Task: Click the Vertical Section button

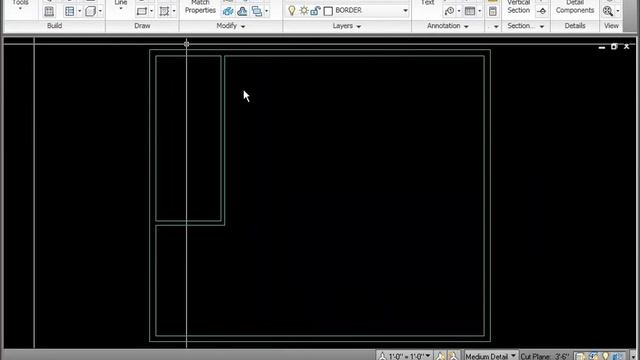Action: click(x=519, y=7)
